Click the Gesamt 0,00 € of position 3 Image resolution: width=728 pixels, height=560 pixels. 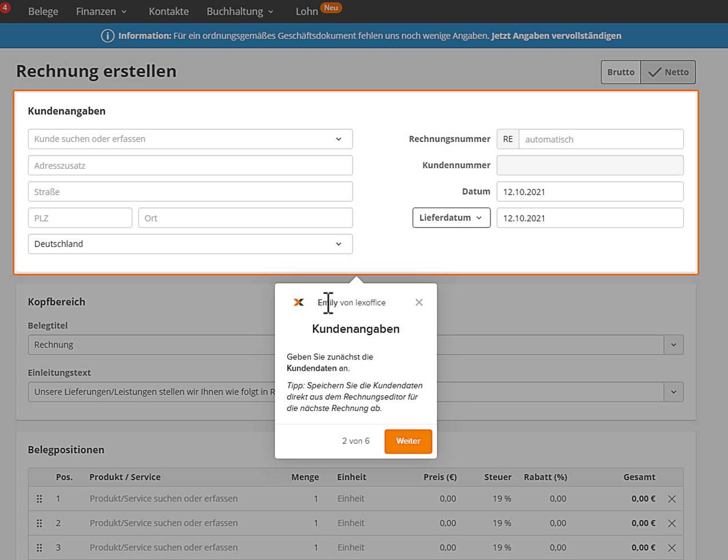[x=643, y=547]
